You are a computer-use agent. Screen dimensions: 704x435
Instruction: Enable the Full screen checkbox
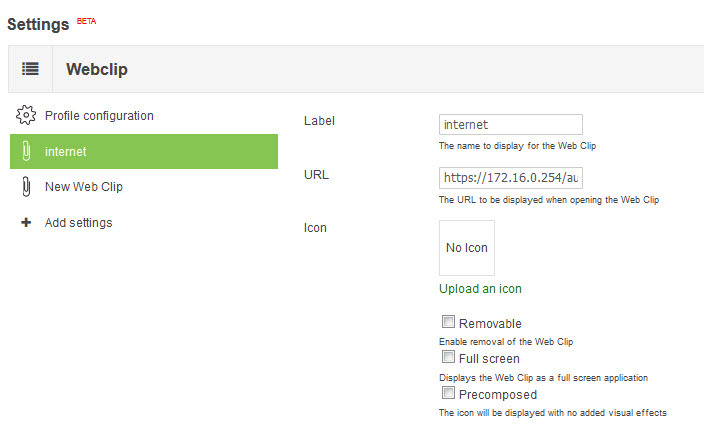point(448,357)
